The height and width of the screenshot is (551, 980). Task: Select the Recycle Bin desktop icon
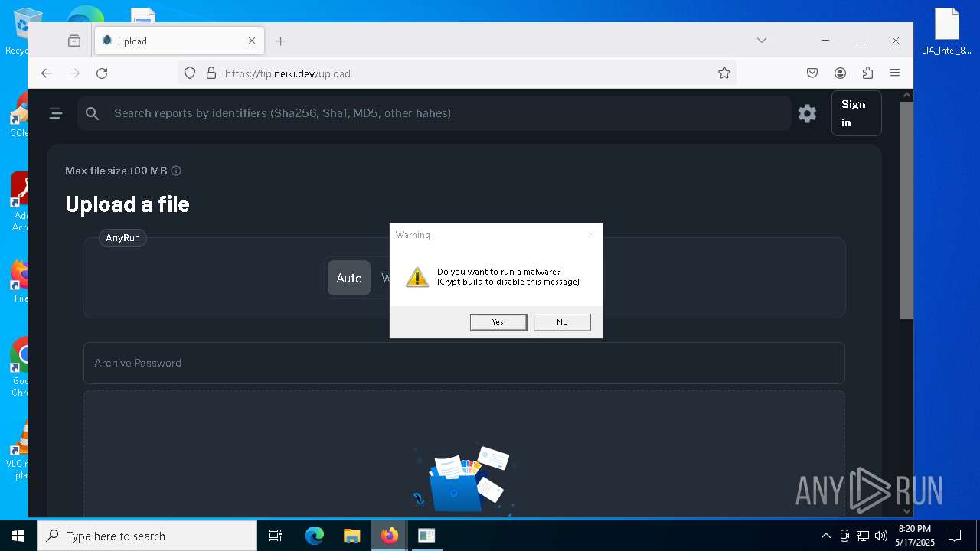(x=17, y=31)
